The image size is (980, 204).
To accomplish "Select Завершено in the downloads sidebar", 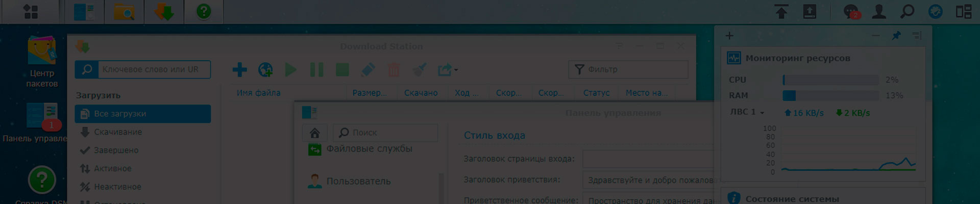I will [116, 150].
